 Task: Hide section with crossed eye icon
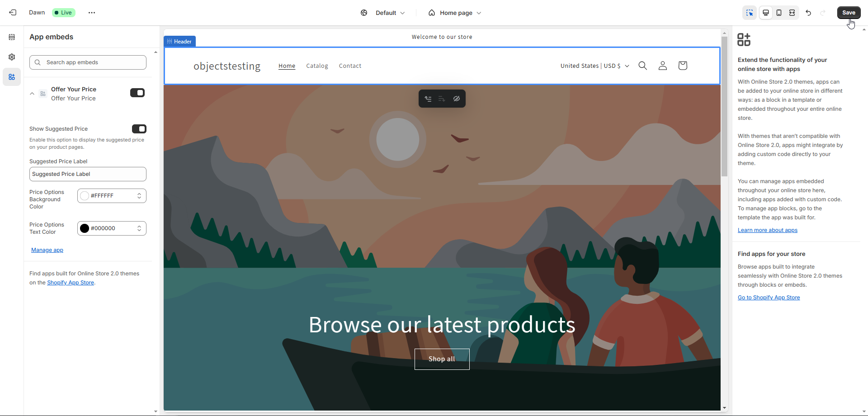[x=457, y=99]
